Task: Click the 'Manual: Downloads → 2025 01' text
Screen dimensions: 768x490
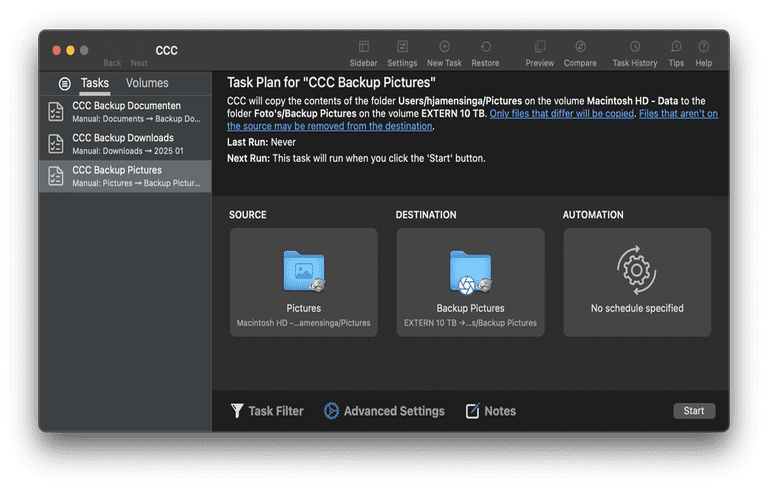Action: coord(128,151)
